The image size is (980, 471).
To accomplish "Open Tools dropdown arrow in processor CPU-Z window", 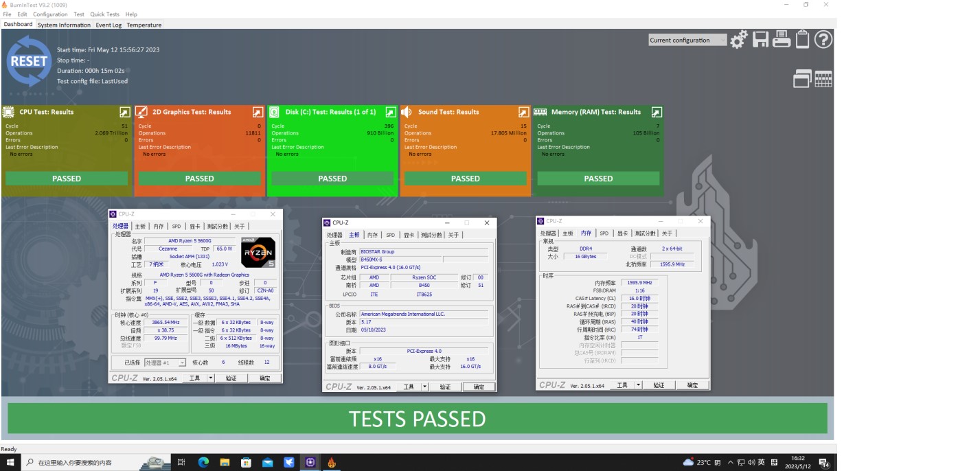I will [210, 378].
